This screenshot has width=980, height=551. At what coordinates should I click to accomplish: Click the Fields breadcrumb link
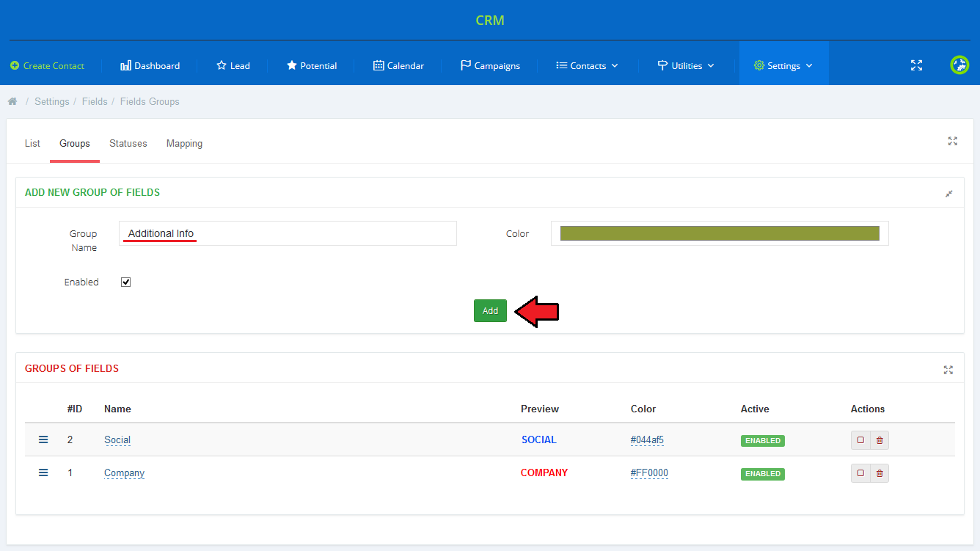pyautogui.click(x=95, y=101)
